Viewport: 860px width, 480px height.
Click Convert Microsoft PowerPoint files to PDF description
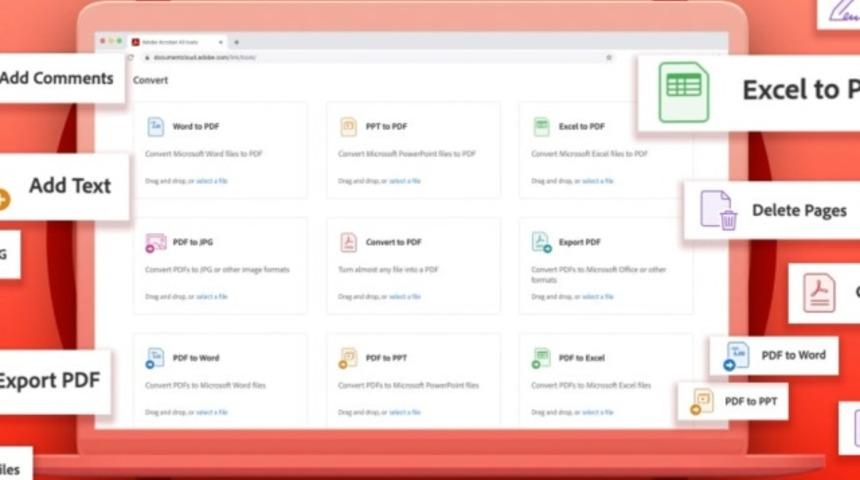pos(407,154)
